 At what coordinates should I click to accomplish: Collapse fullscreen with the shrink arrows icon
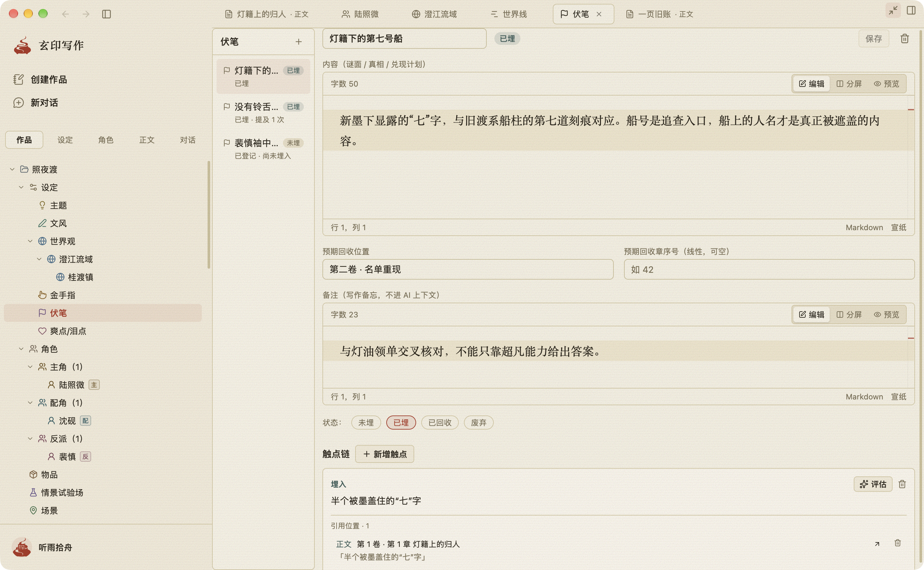pos(893,10)
